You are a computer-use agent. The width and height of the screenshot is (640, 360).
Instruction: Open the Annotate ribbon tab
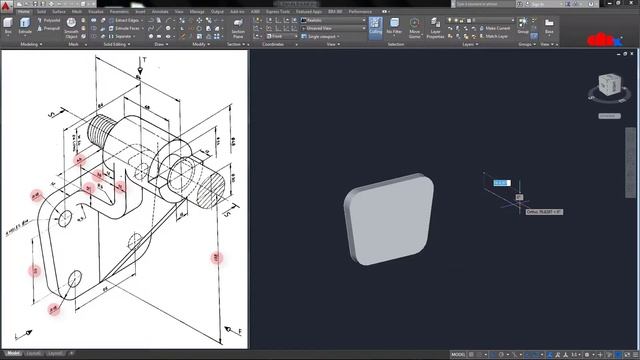(160, 11)
